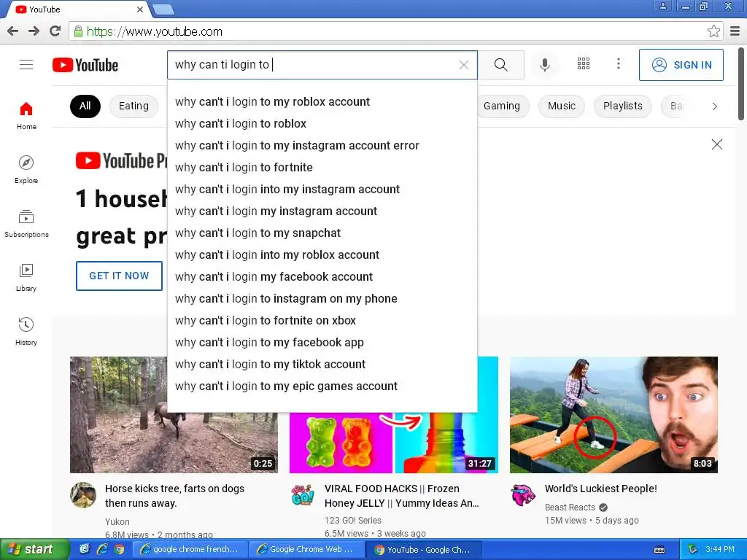The width and height of the screenshot is (747, 560).
Task: Open the 123 GO! Series channel link
Action: (353, 521)
